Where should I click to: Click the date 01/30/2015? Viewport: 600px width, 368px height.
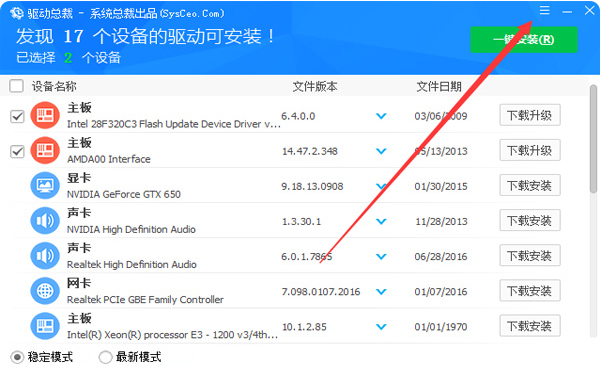(x=441, y=187)
